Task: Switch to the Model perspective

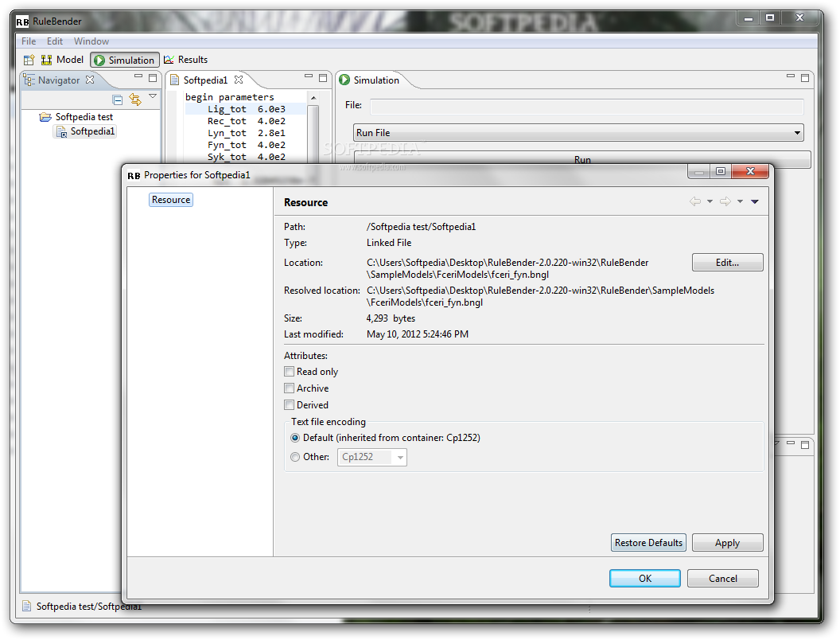Action: click(x=63, y=60)
